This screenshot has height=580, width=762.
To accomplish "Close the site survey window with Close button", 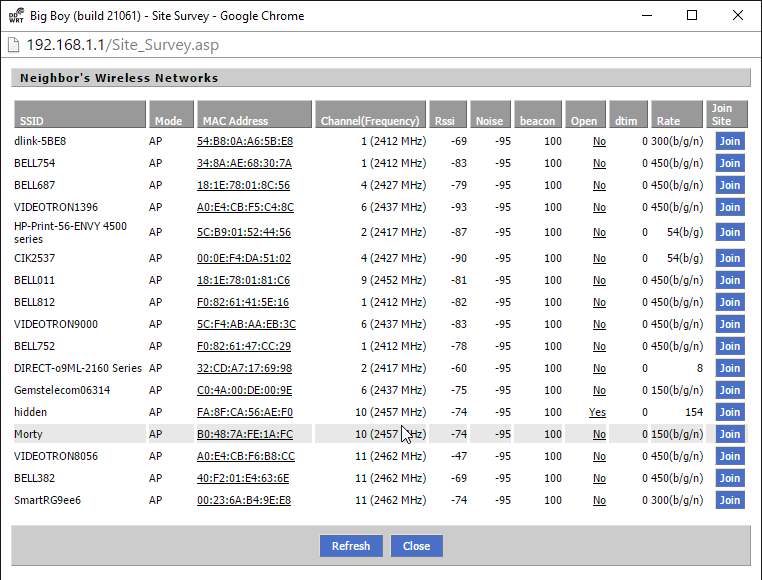I will 416,546.
